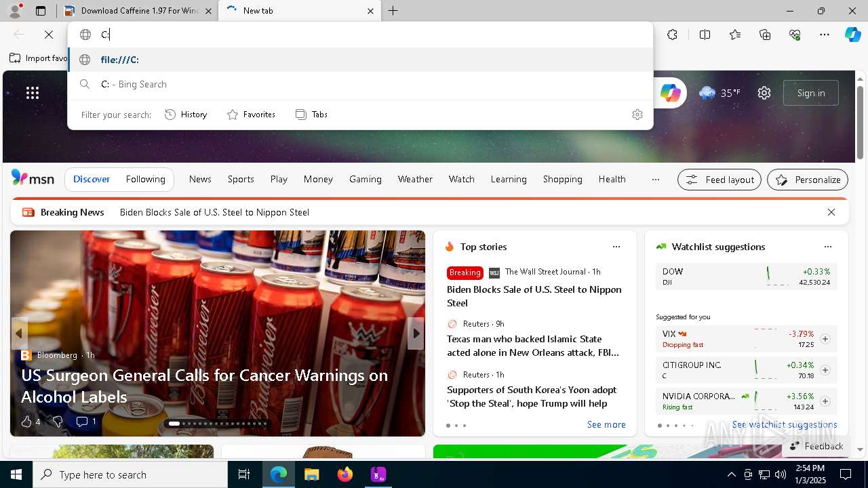
Task: Filter search by History
Action: pyautogui.click(x=186, y=115)
